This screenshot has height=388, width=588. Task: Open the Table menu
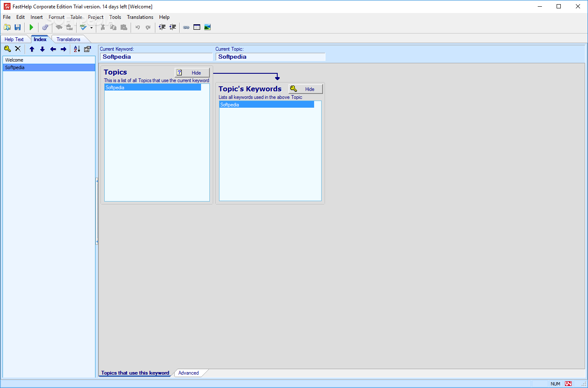point(76,17)
